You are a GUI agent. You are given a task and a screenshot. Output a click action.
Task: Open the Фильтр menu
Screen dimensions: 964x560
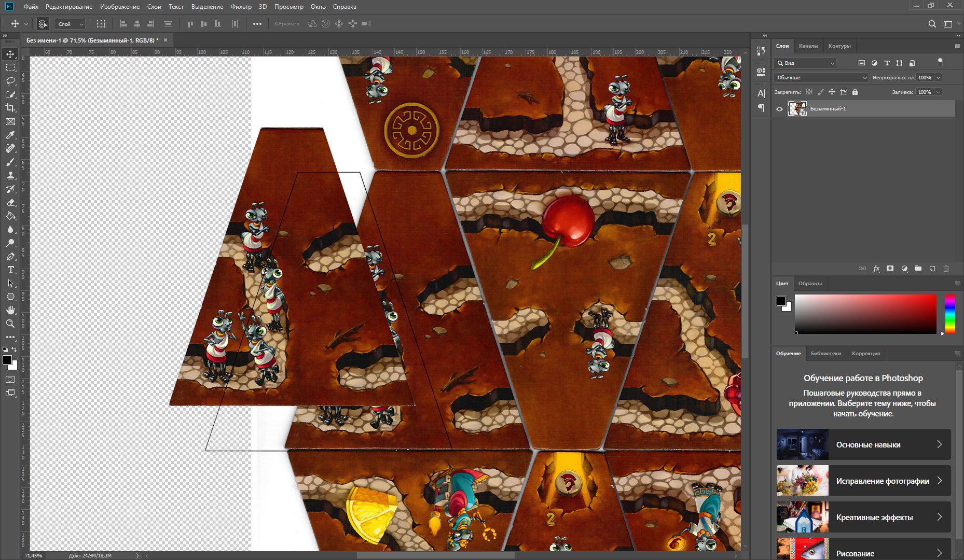(241, 7)
